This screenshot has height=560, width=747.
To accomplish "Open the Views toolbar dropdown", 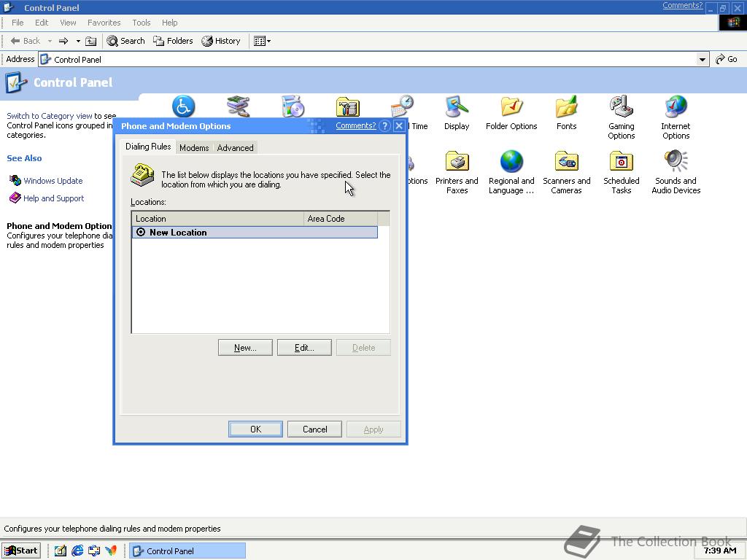I will click(x=262, y=41).
